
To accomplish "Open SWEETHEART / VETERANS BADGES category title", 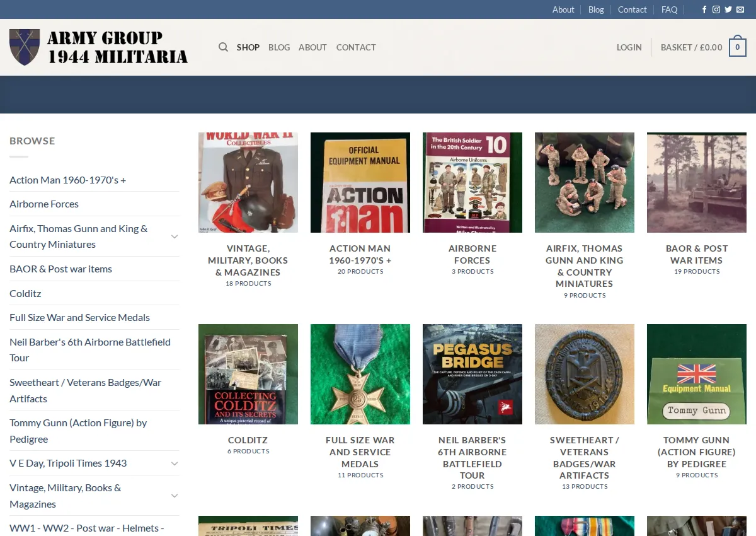I will (585, 458).
